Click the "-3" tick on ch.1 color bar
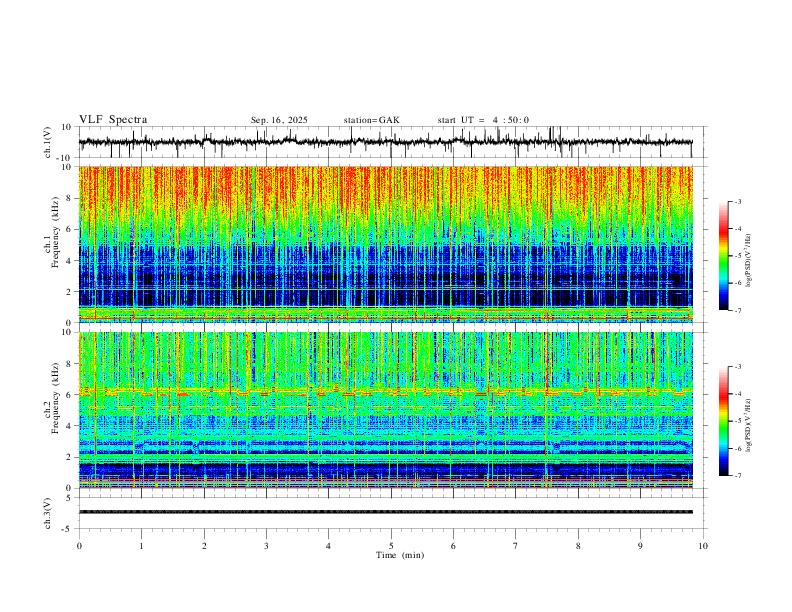Screen dimensions: 792x612 point(737,201)
